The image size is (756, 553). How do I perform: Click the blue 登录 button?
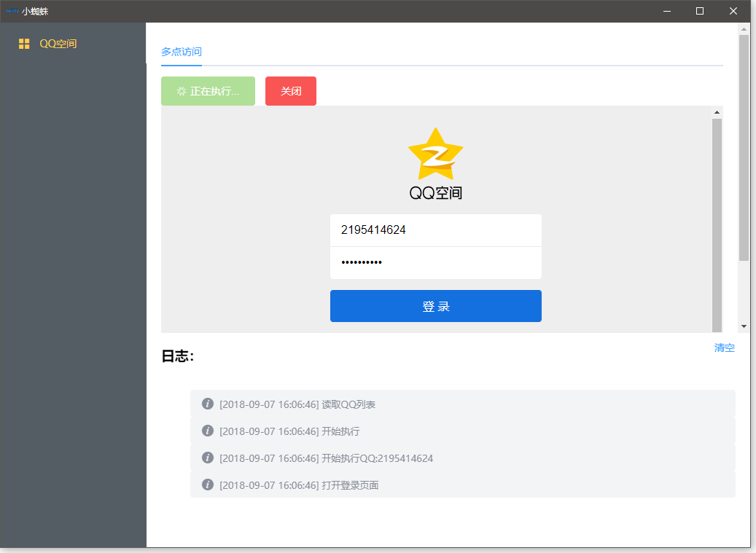[x=436, y=306]
